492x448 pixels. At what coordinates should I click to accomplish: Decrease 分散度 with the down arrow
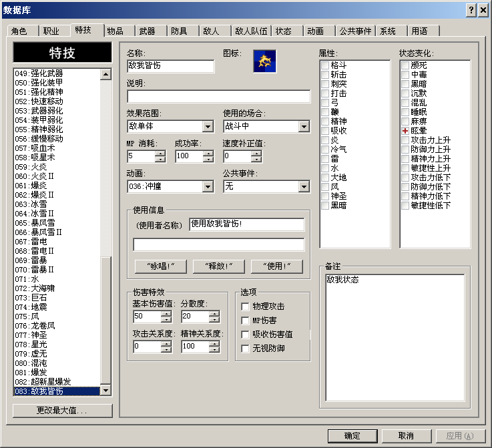coord(214,319)
